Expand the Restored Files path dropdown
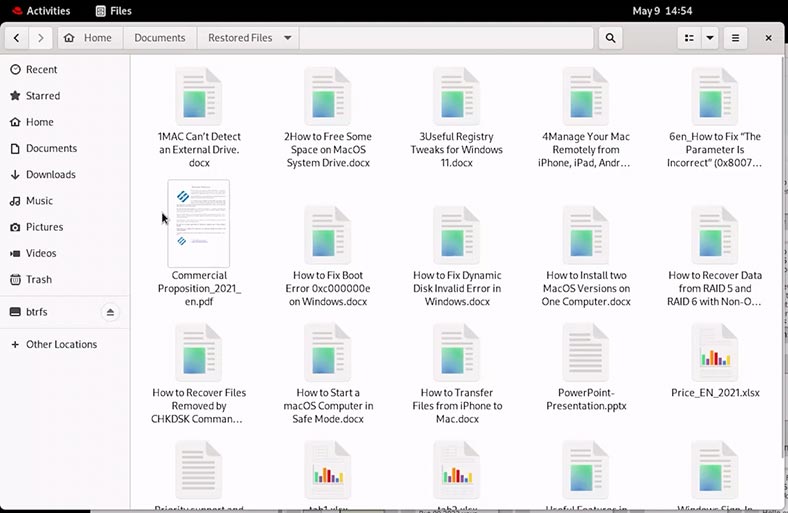 click(288, 38)
